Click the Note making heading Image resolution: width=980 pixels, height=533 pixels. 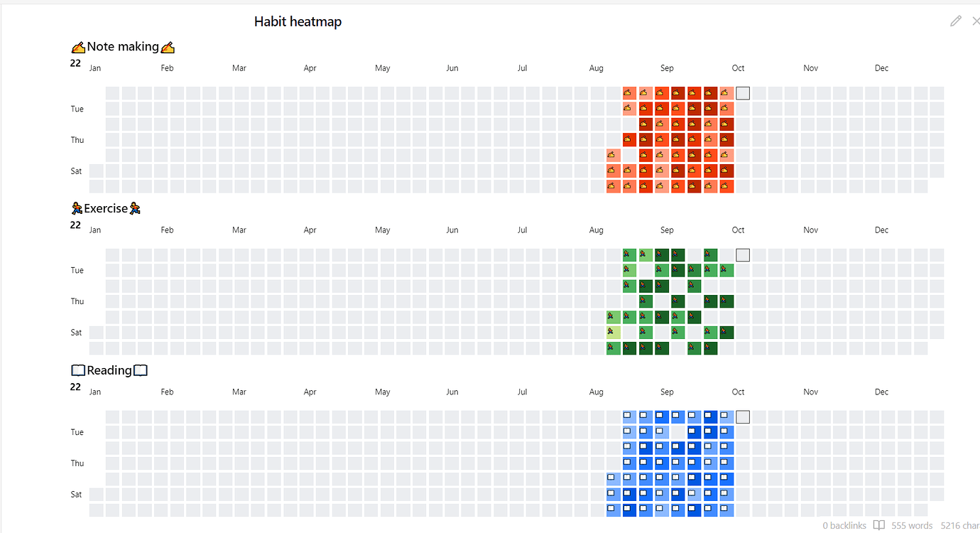click(123, 47)
